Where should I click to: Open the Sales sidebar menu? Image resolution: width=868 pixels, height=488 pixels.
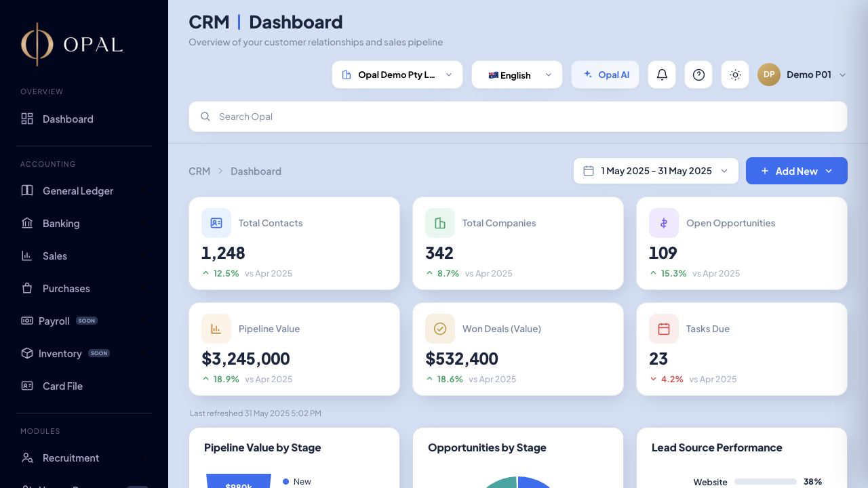click(x=84, y=256)
